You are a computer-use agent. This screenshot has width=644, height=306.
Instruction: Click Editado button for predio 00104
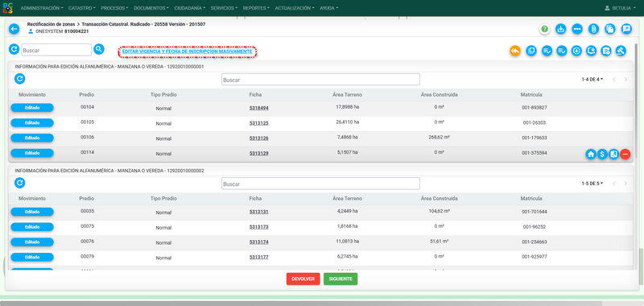point(32,108)
